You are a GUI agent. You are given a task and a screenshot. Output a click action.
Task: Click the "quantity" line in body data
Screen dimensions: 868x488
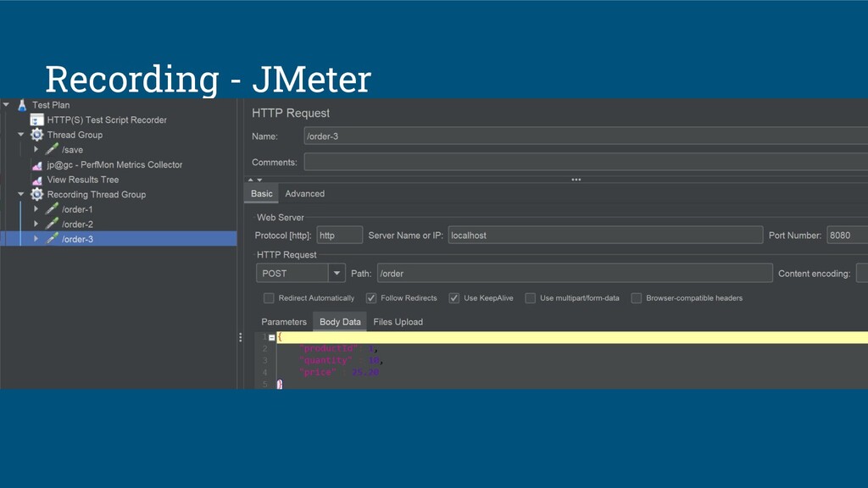point(341,360)
